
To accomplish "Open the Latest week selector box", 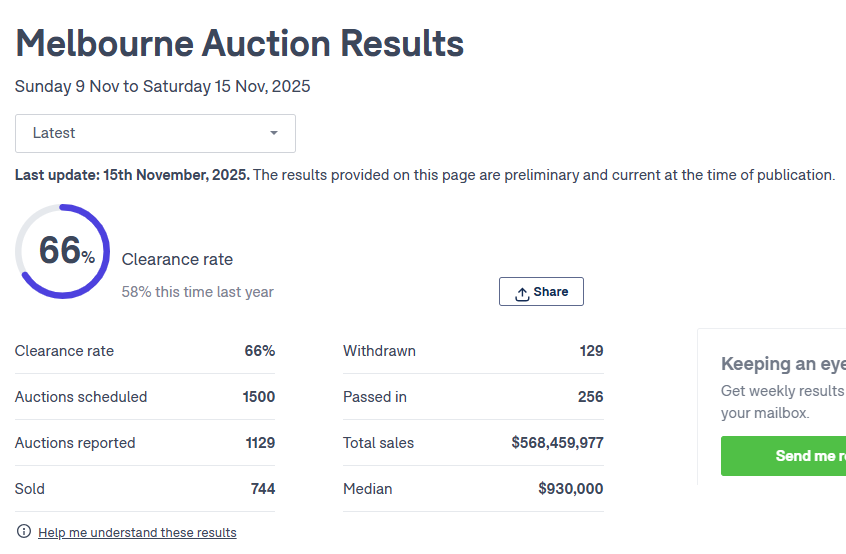I will (155, 133).
